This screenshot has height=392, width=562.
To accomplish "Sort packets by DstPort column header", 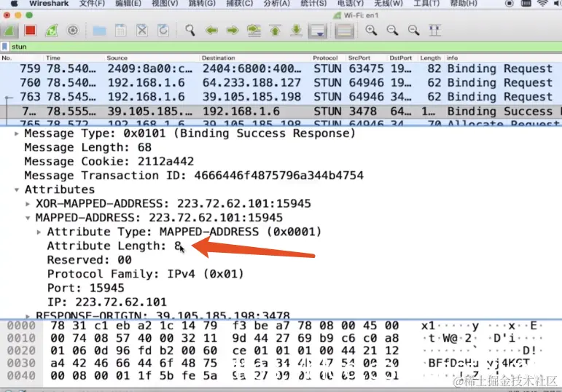I will (401, 58).
